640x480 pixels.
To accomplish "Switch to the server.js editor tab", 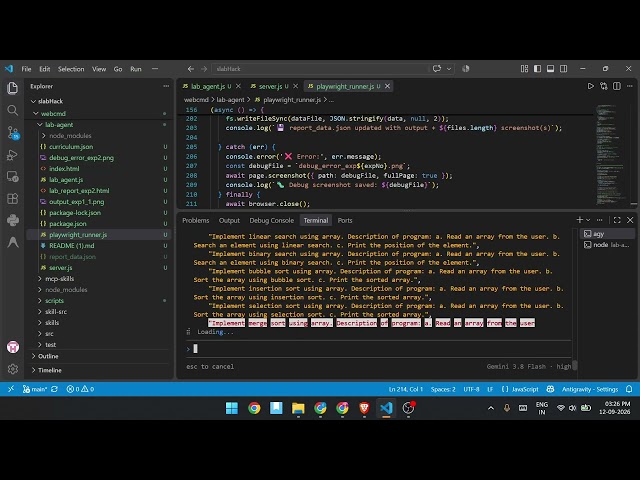I will pyautogui.click(x=270, y=86).
